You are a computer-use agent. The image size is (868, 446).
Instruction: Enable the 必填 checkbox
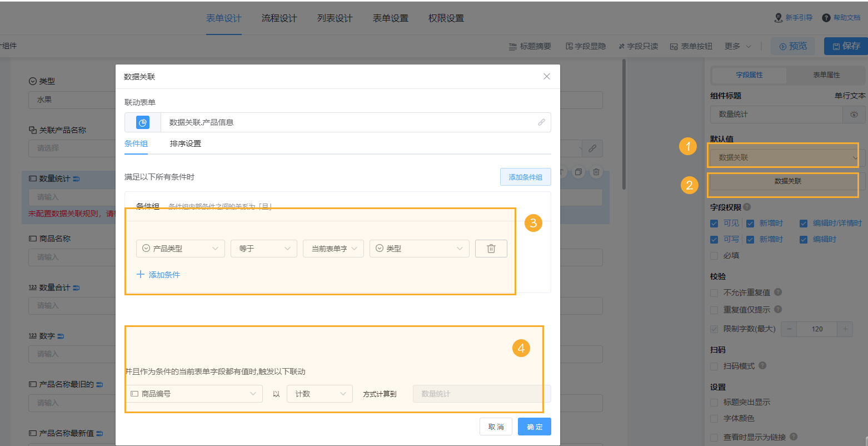point(714,256)
